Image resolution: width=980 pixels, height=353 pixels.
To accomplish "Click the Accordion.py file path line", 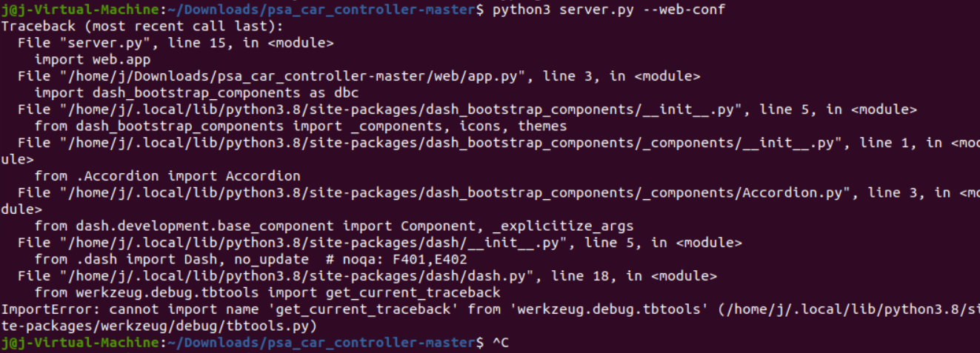I will [499, 192].
